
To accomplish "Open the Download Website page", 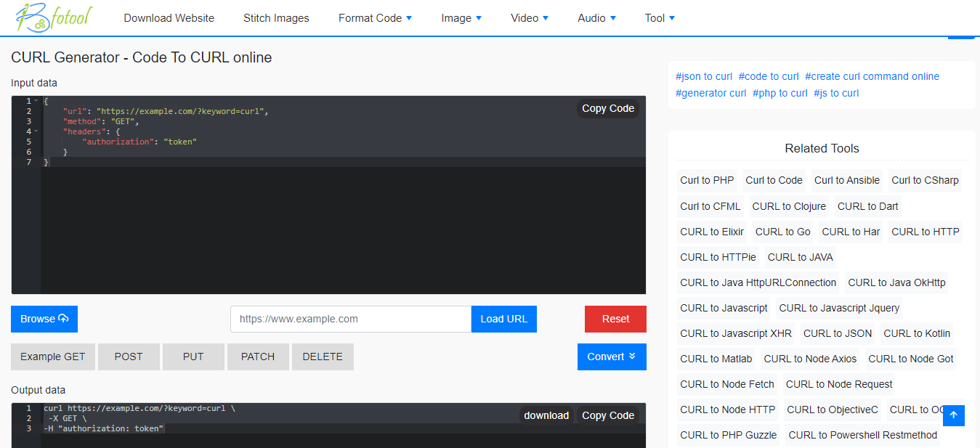I will tap(169, 17).
